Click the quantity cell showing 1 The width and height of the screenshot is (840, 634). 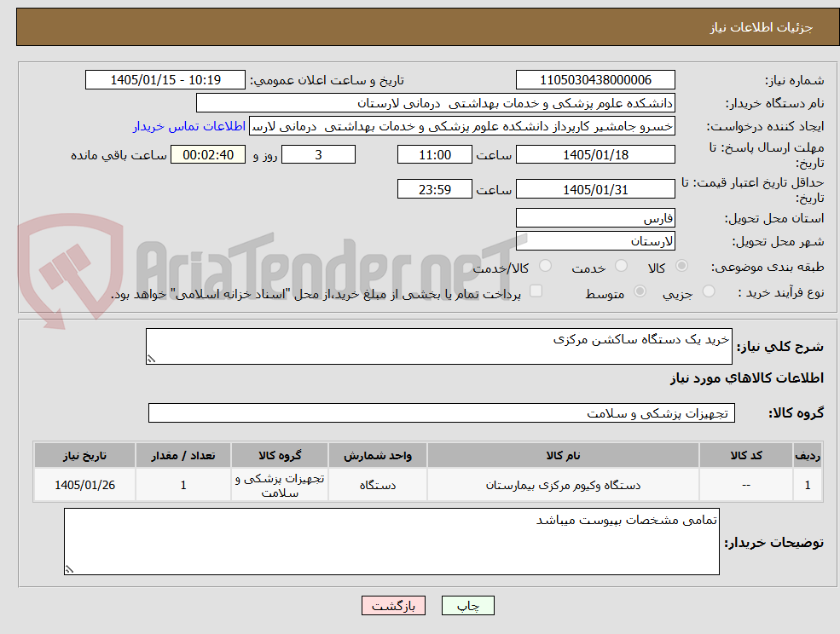point(183,485)
